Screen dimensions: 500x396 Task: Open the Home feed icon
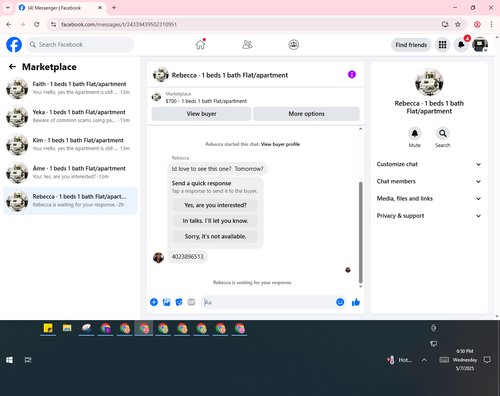[x=200, y=44]
